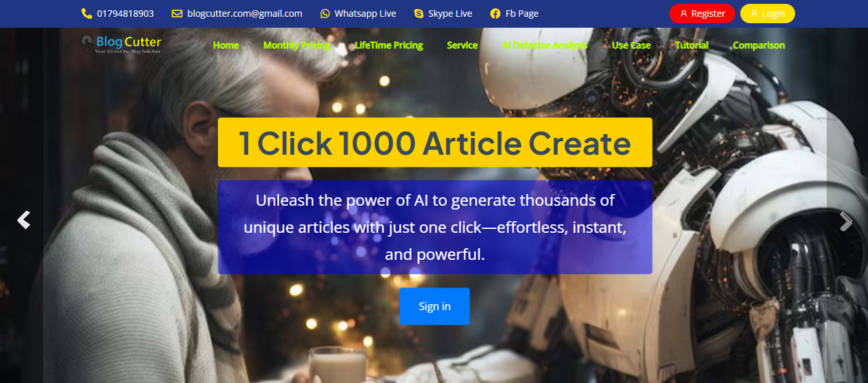Screen dimensions: 868x383
Task: Open the Tutorial menu item
Action: point(692,45)
